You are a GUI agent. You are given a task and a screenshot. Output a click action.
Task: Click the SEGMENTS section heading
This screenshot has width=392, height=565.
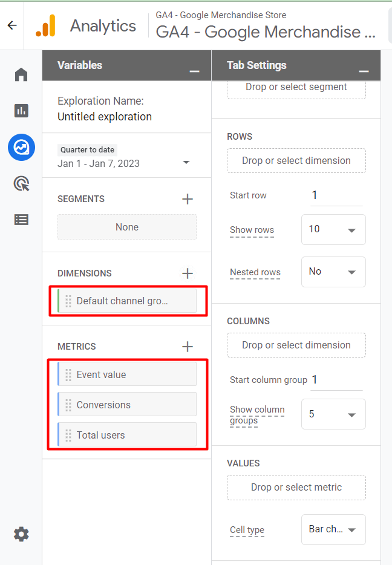81,199
